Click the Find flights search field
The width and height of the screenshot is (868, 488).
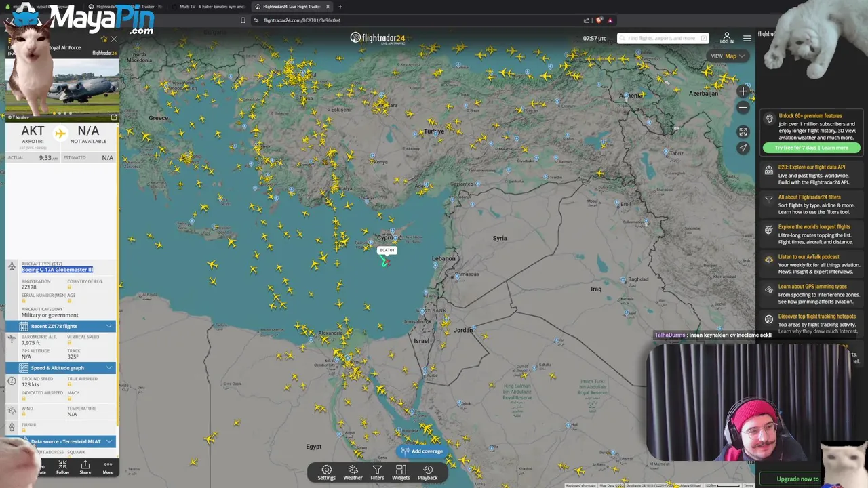663,38
